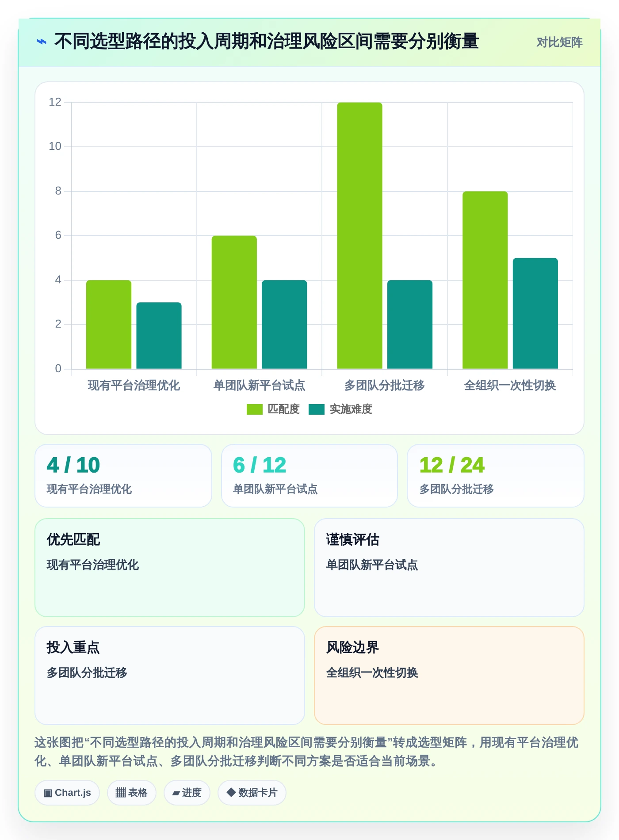
Task: Click the bar icon in 进度 chip
Action: (x=176, y=794)
